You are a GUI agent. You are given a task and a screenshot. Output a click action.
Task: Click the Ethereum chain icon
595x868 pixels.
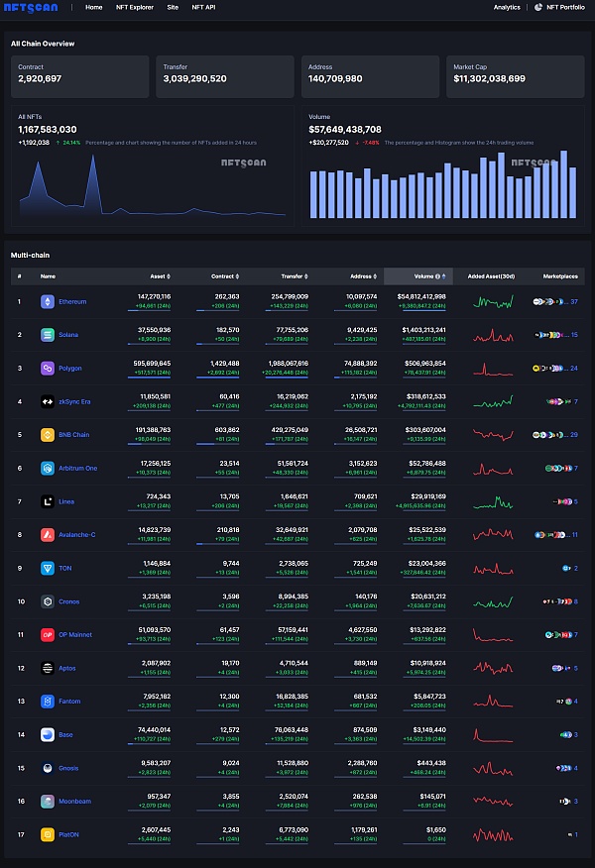pyautogui.click(x=47, y=301)
